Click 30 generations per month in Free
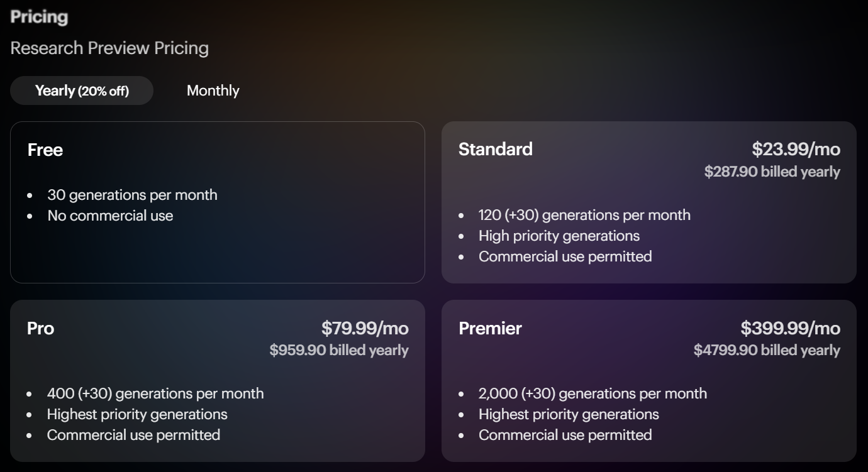The width and height of the screenshot is (868, 472). pos(132,195)
